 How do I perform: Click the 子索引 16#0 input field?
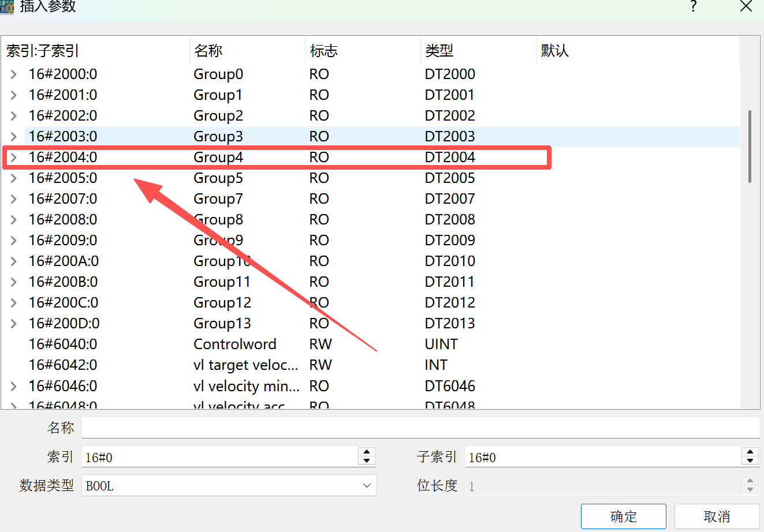click(x=603, y=457)
